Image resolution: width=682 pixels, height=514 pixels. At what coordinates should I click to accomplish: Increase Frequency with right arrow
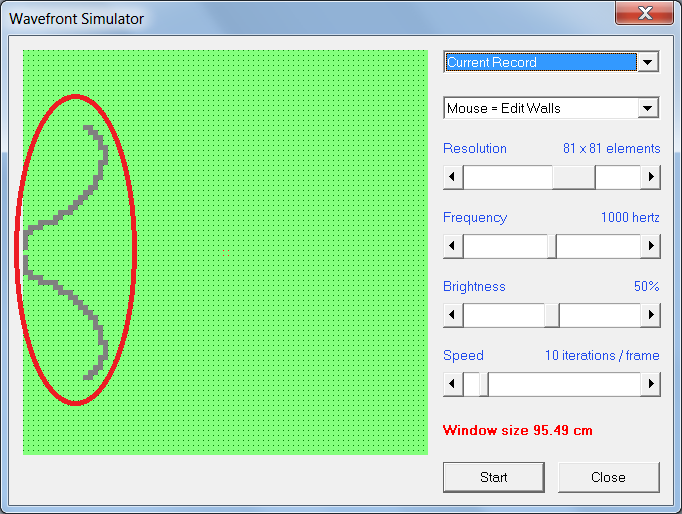tap(651, 246)
